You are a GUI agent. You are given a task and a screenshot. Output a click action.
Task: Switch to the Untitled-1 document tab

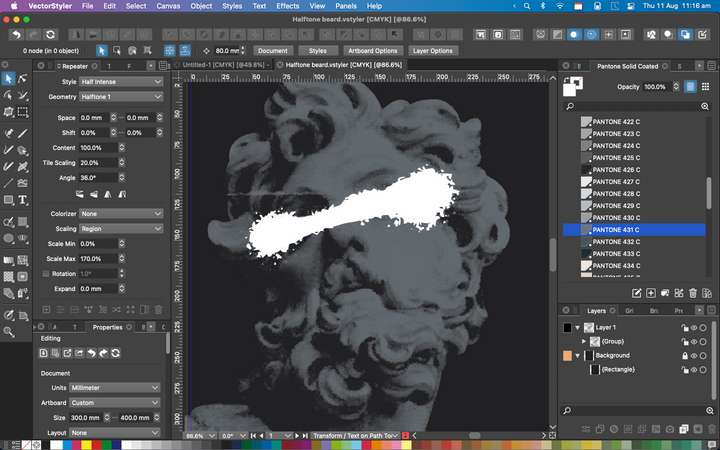tap(222, 64)
